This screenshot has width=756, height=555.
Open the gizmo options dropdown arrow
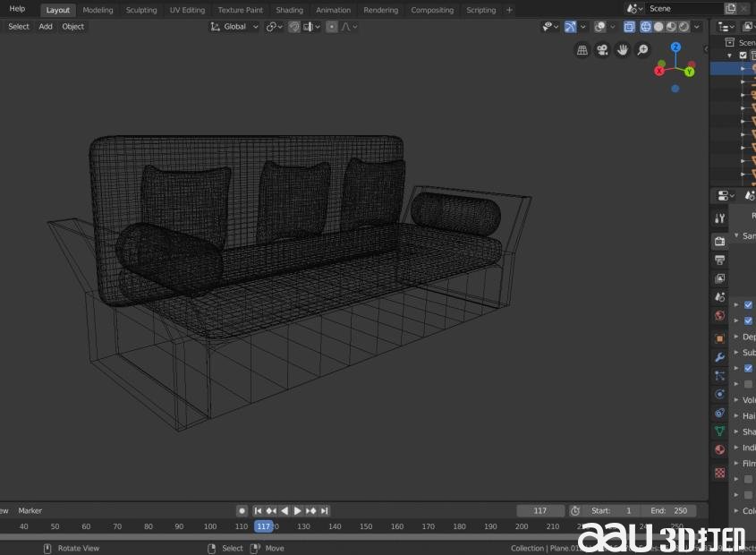[584, 27]
